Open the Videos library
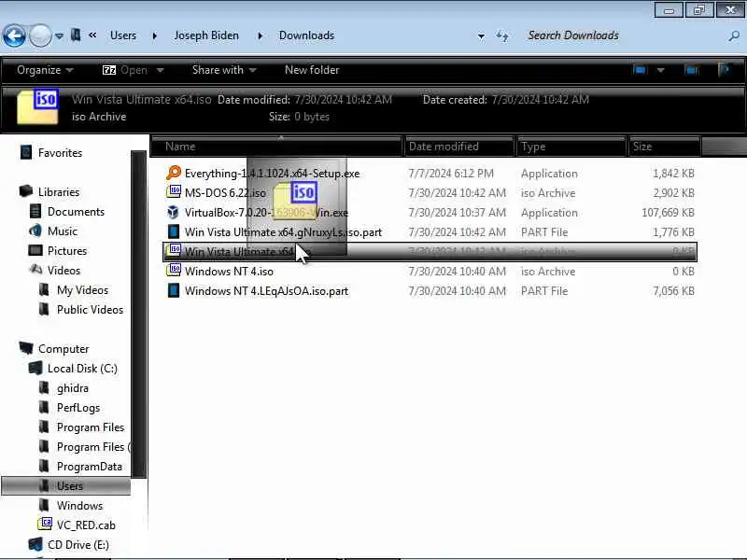 (x=63, y=271)
